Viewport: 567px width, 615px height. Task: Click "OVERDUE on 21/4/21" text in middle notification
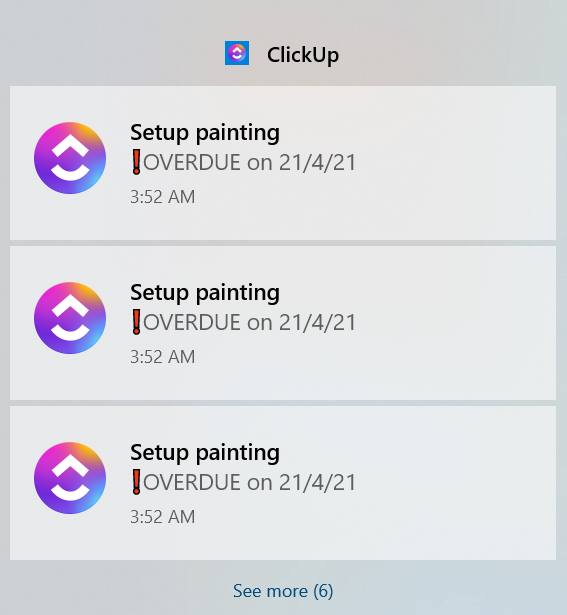tap(249, 322)
